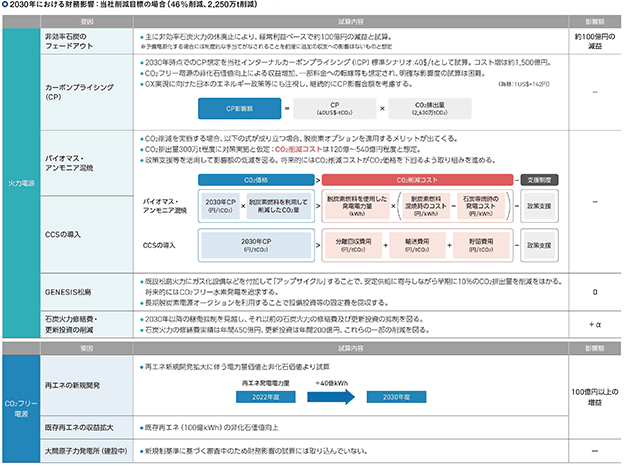Image resolution: width=624 pixels, height=467 pixels.
Task: Click the 既存再エネ (100億kWh) の非化石価値向上 bullet
Action: (x=209, y=428)
